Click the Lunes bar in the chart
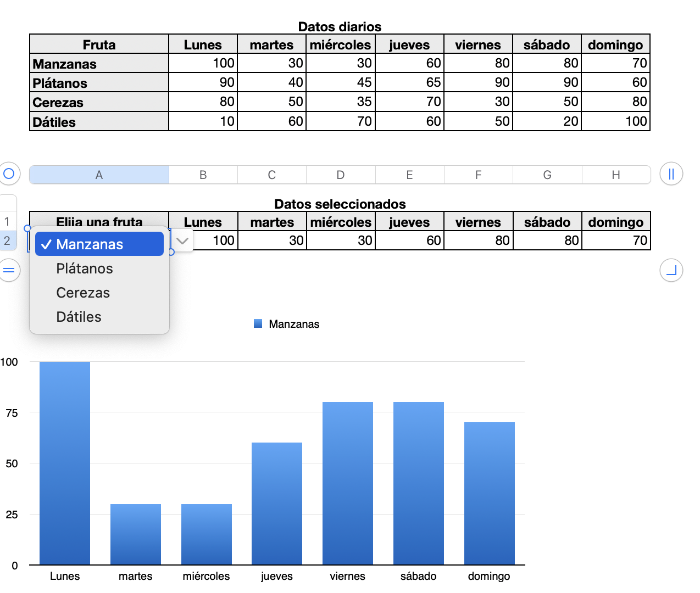 65,463
